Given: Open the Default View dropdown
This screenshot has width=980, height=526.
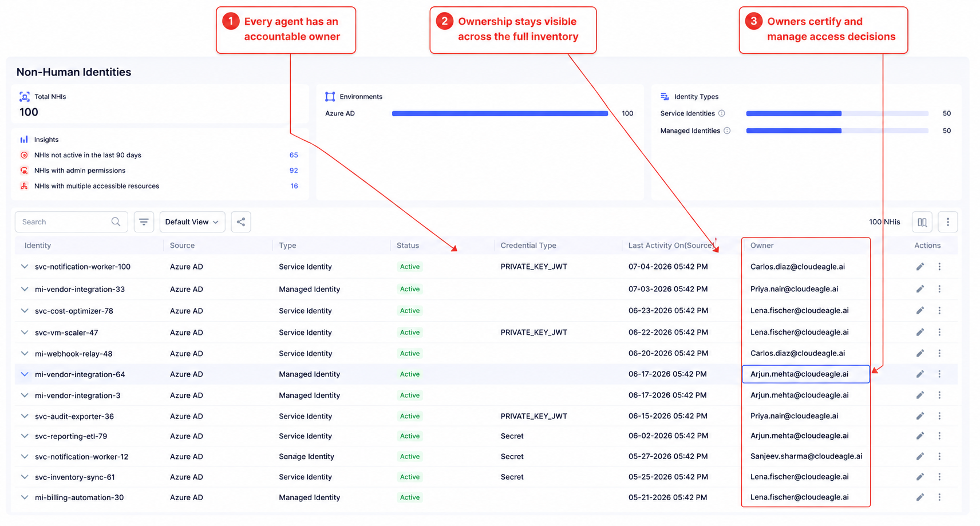Looking at the screenshot, I should pos(192,222).
